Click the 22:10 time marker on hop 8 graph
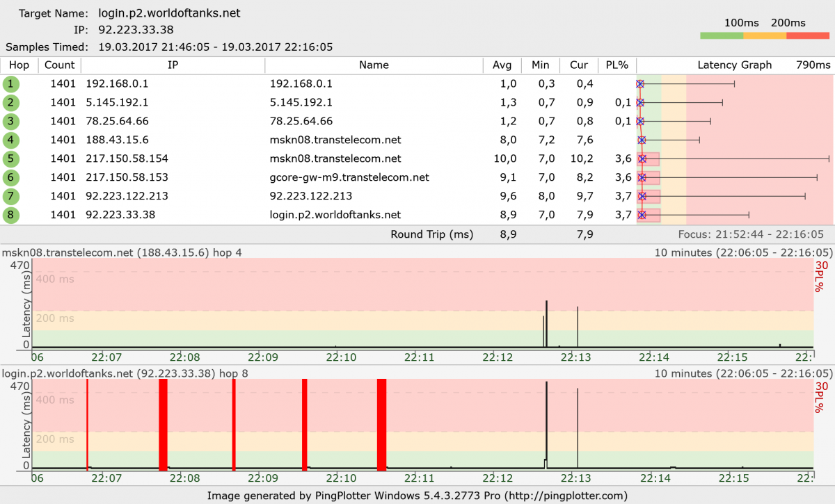The image size is (835, 504). [x=341, y=478]
